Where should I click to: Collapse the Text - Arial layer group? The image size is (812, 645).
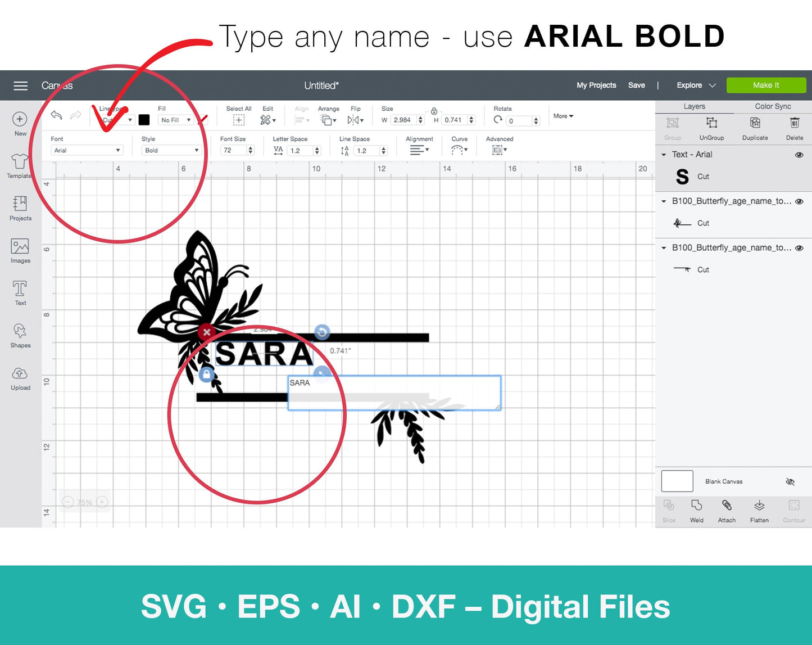click(664, 155)
